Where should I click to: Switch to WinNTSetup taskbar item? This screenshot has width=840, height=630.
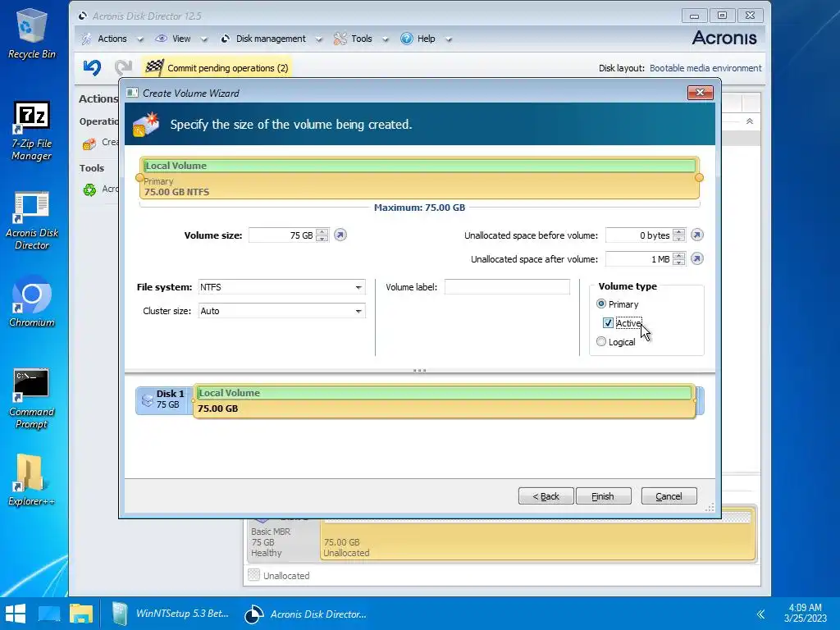click(x=171, y=614)
